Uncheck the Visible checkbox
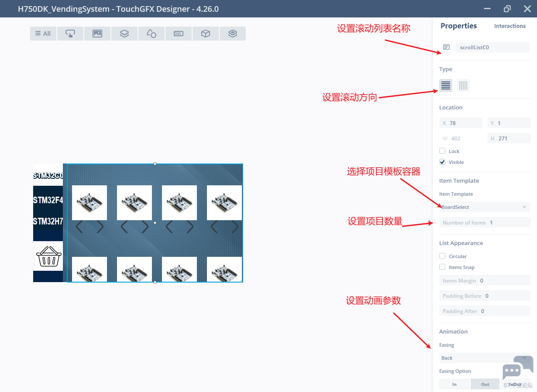This screenshot has width=537, height=392. (x=442, y=162)
